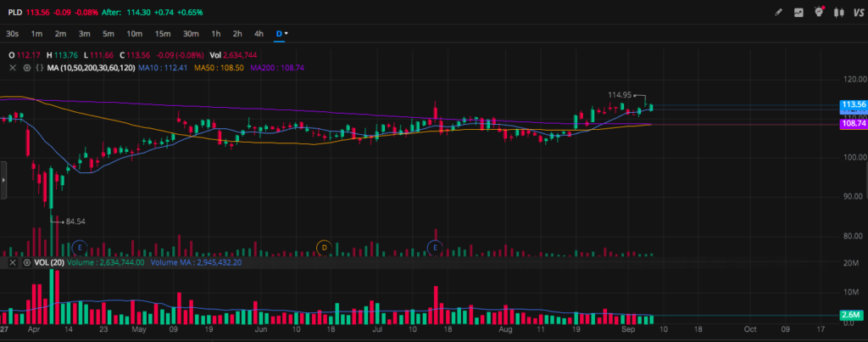Remove the VOL indicator with X
Image resolution: width=868 pixels, height=342 pixels.
point(12,263)
